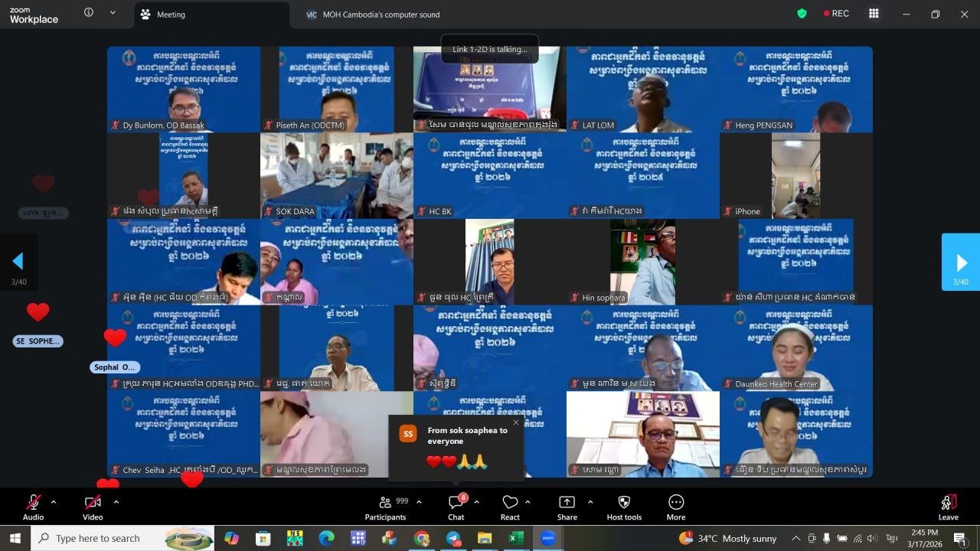980x551 pixels.
Task: Open Host tools shield icon
Action: pos(623,507)
